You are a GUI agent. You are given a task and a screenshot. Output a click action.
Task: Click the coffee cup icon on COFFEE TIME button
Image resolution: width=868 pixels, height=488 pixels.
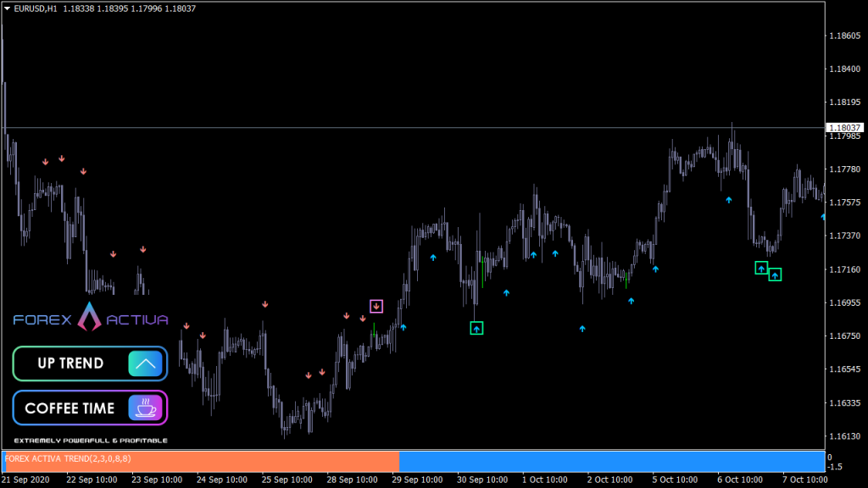[x=147, y=408]
